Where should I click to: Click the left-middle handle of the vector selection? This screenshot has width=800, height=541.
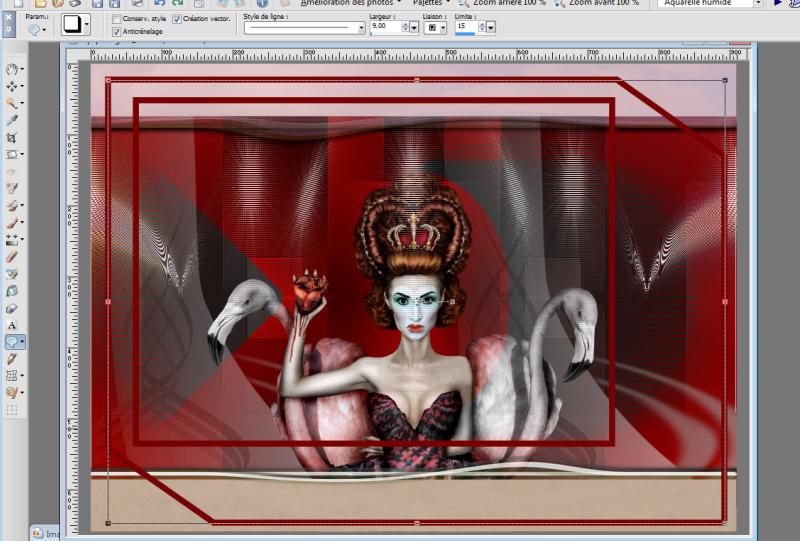[x=108, y=302]
